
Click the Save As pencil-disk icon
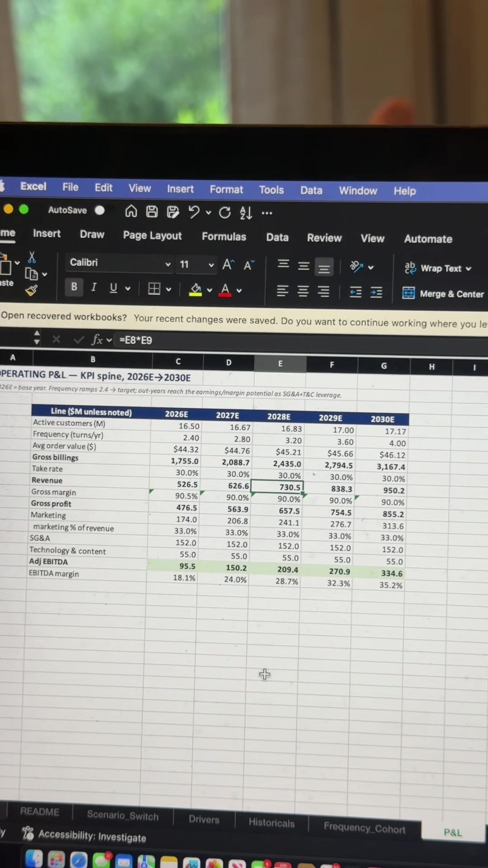[x=173, y=212]
